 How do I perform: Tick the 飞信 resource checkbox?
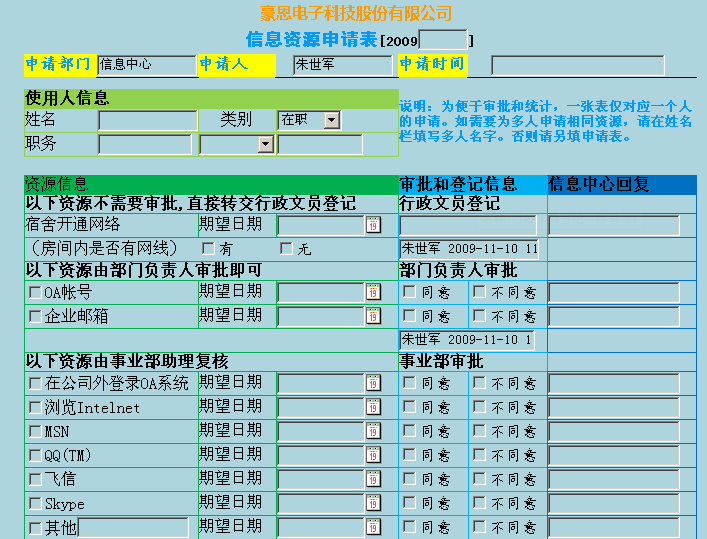(35, 480)
